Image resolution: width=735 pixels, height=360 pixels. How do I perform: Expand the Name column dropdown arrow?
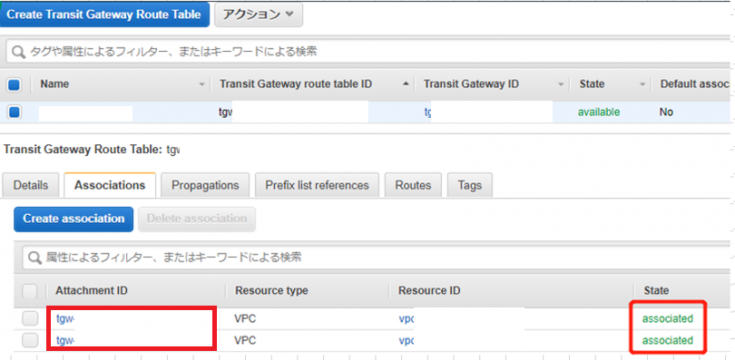click(x=202, y=85)
